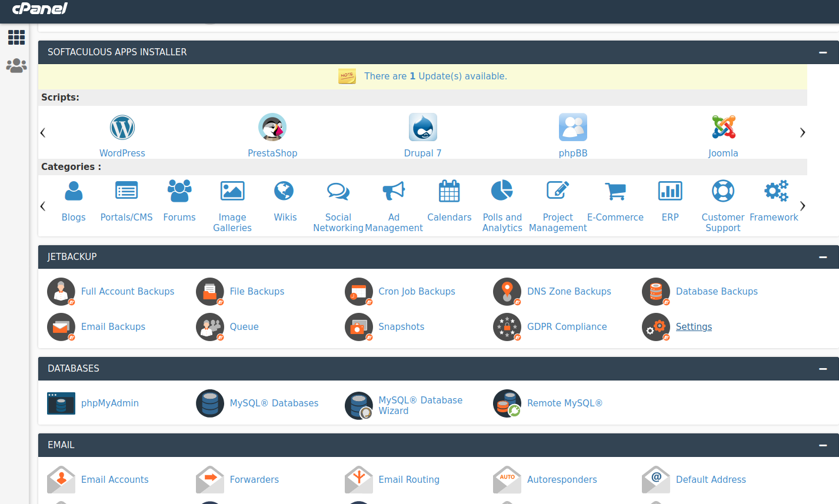Click the Forwarders envelope icon
Viewport: 839px width, 504px height.
pos(210,480)
